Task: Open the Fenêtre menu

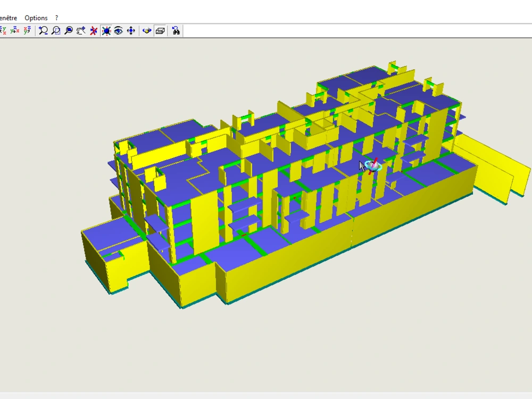Action: (x=7, y=18)
